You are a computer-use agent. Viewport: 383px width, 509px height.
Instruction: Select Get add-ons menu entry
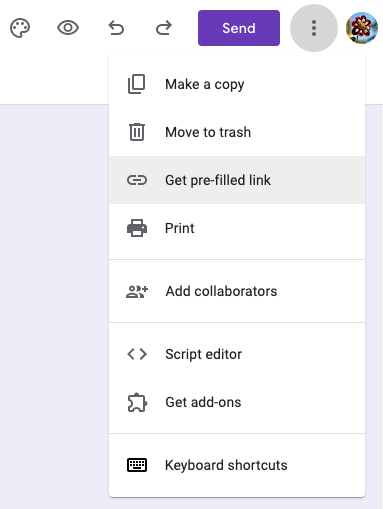[237, 402]
